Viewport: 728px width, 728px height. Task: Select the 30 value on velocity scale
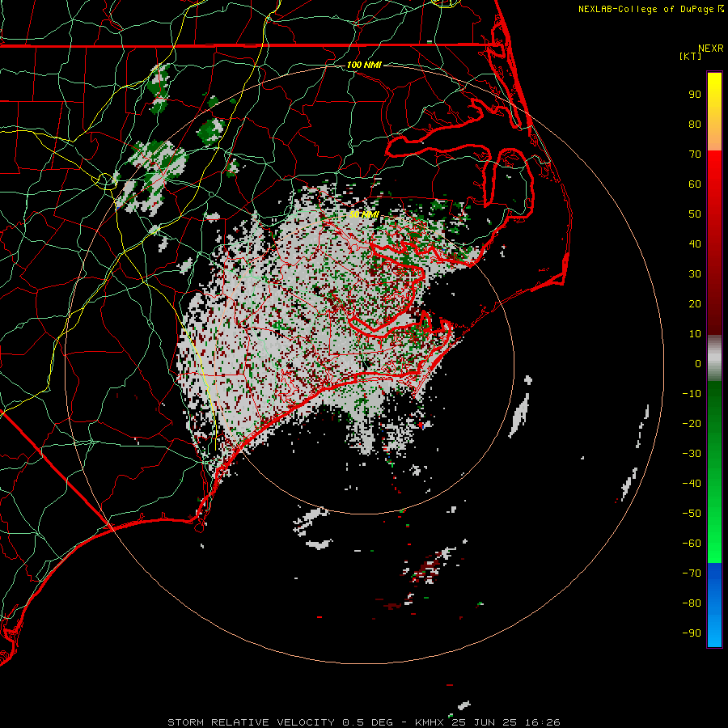[x=695, y=274]
